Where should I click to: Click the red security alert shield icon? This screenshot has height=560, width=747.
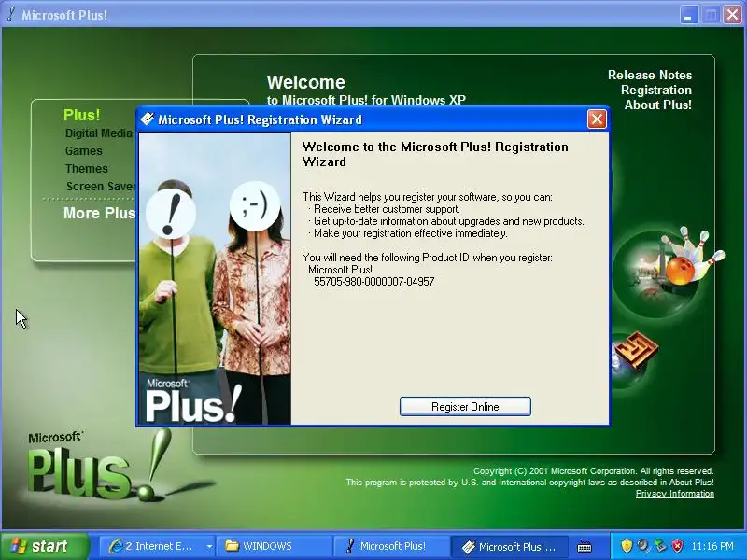pyautogui.click(x=677, y=546)
